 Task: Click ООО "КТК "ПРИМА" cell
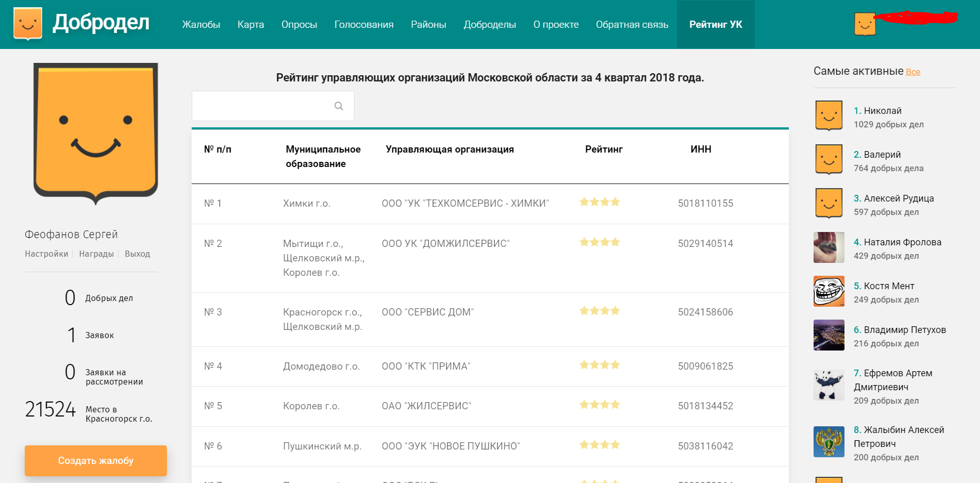426,367
